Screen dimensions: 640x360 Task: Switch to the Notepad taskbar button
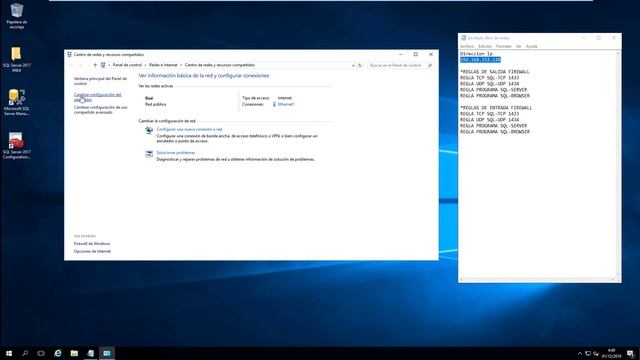(90, 353)
